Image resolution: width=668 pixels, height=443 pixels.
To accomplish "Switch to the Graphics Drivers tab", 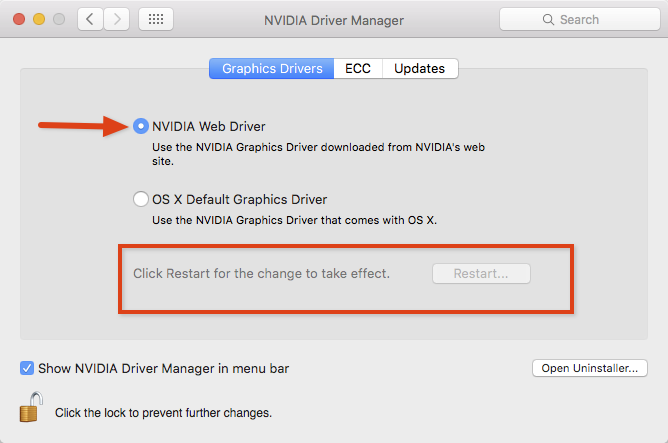I will (272, 69).
